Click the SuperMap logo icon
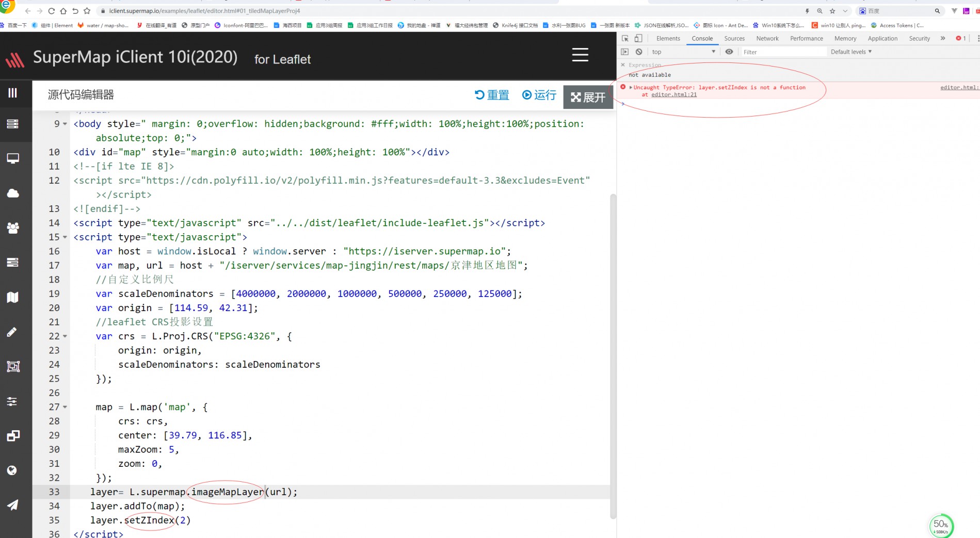 click(15, 60)
